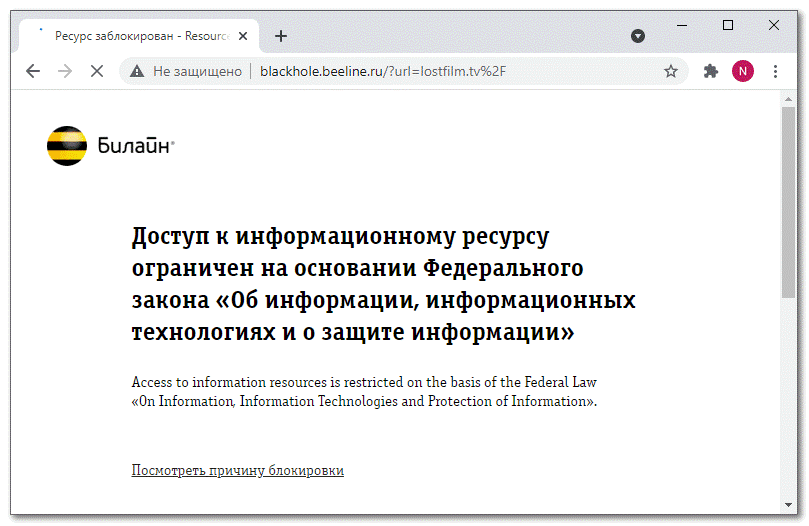Open a new tab with plus button
The height and width of the screenshot is (526, 809).
click(x=281, y=36)
